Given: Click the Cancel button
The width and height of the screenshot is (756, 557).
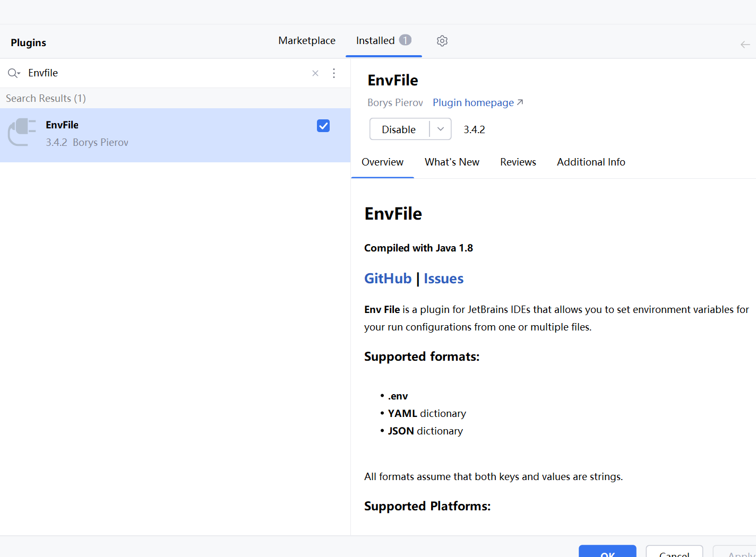Looking at the screenshot, I should (674, 552).
